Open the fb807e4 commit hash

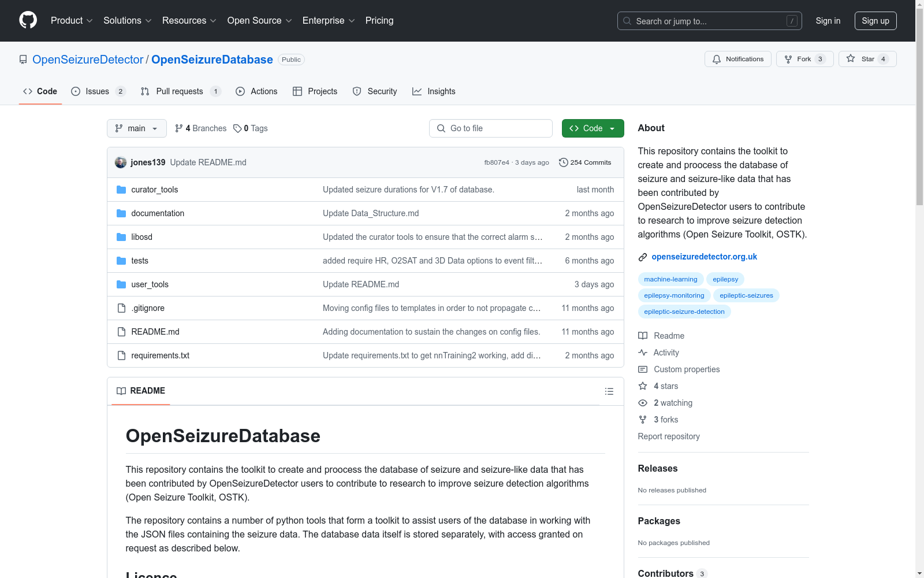click(497, 162)
